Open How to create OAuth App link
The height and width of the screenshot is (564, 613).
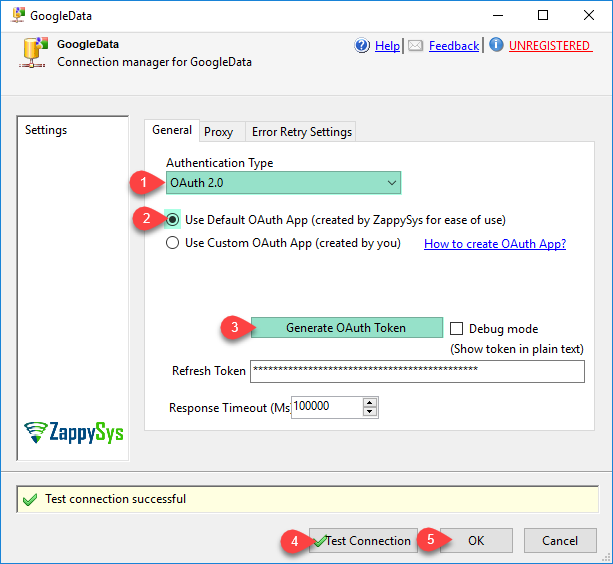[x=495, y=244]
